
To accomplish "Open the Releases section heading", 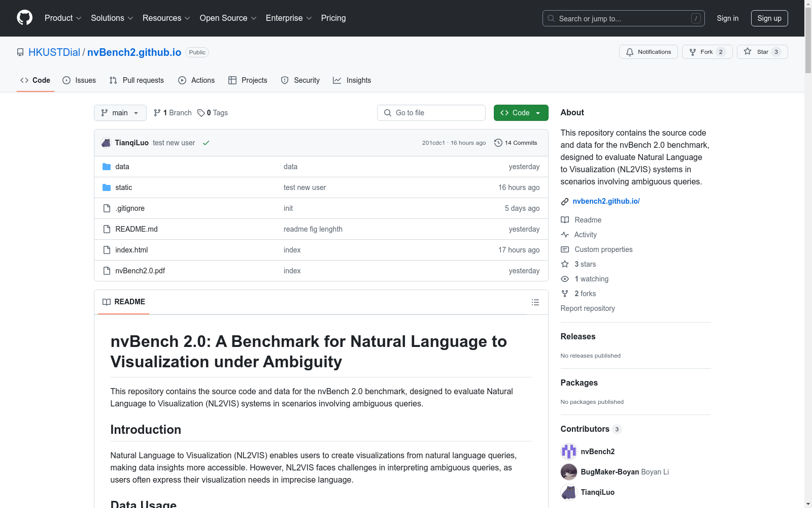I will click(578, 336).
